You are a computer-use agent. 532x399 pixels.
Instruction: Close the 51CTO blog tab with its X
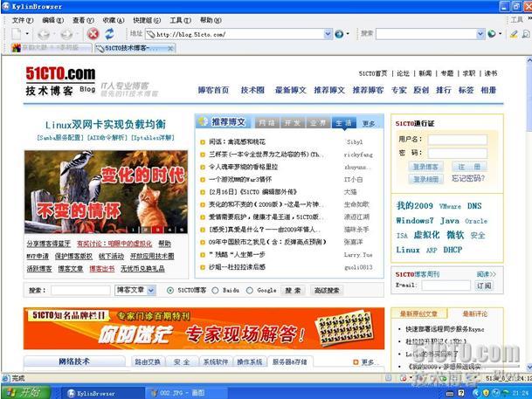click(170, 49)
